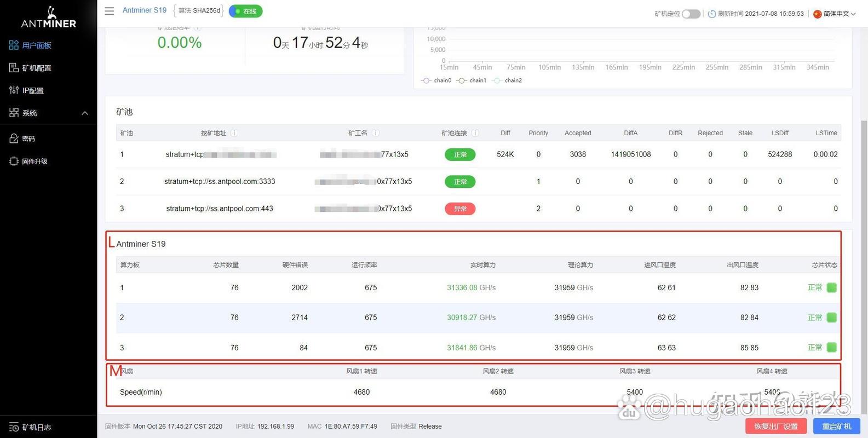
Task: Go to IP配置 page
Action: 32,90
